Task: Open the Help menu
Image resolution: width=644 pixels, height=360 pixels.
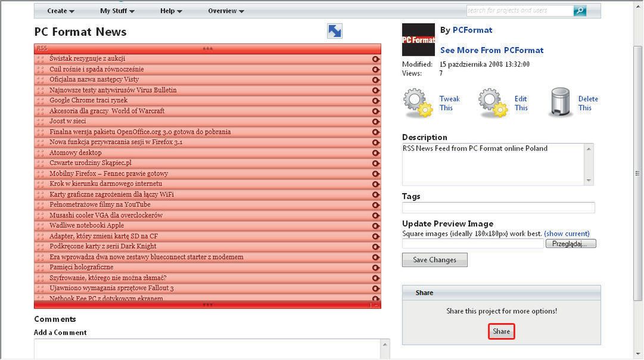Action: [171, 11]
